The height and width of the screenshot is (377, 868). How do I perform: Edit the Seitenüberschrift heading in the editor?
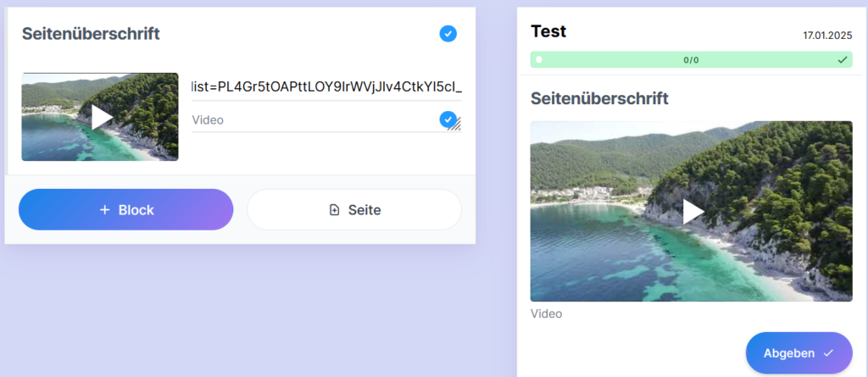click(x=91, y=34)
